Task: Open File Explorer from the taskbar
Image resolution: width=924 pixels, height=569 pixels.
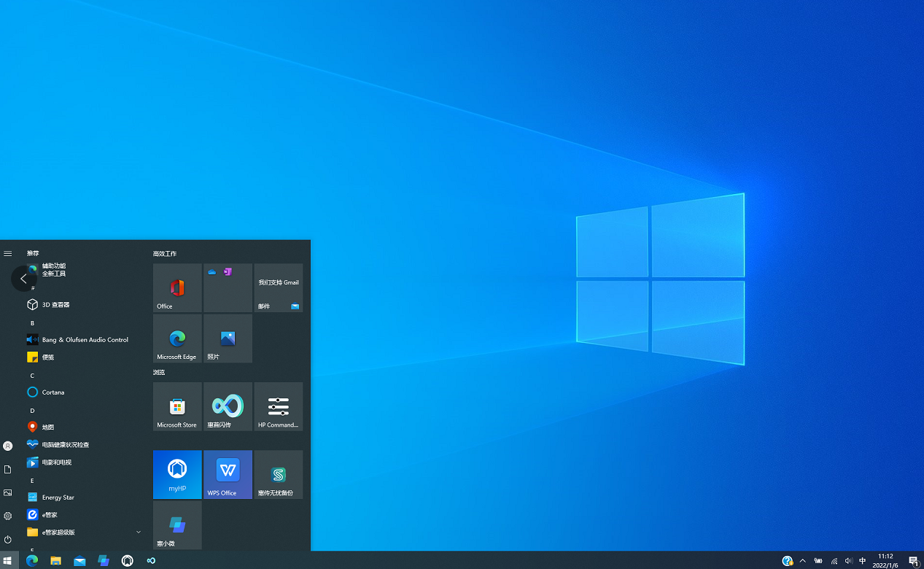Action: (x=55, y=560)
